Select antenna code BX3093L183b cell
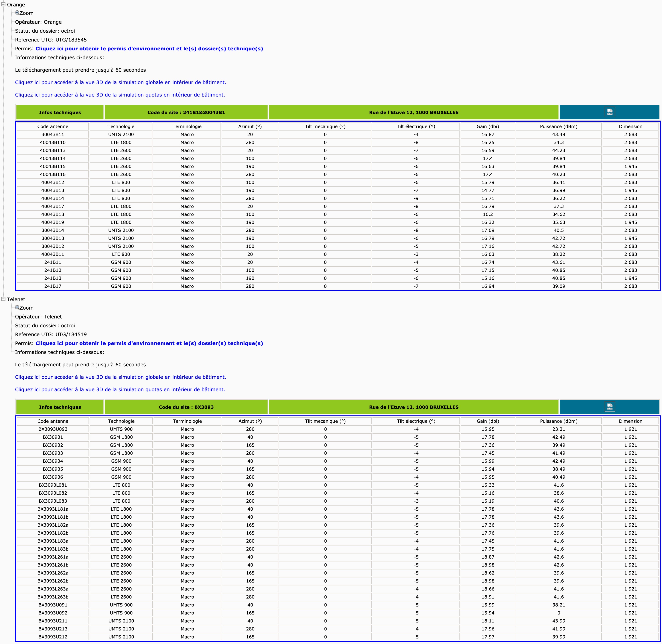662x644 pixels. pyautogui.click(x=53, y=549)
